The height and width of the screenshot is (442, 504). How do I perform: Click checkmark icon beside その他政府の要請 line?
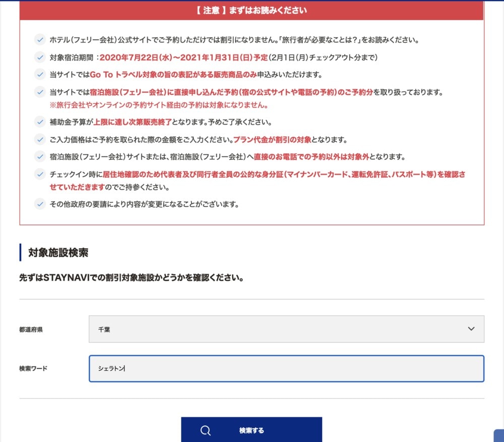pyautogui.click(x=40, y=204)
